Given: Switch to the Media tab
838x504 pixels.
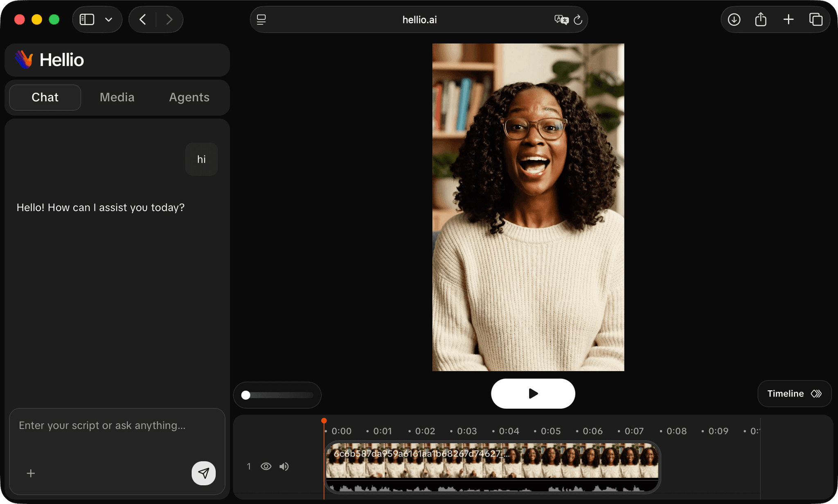Looking at the screenshot, I should (x=117, y=97).
